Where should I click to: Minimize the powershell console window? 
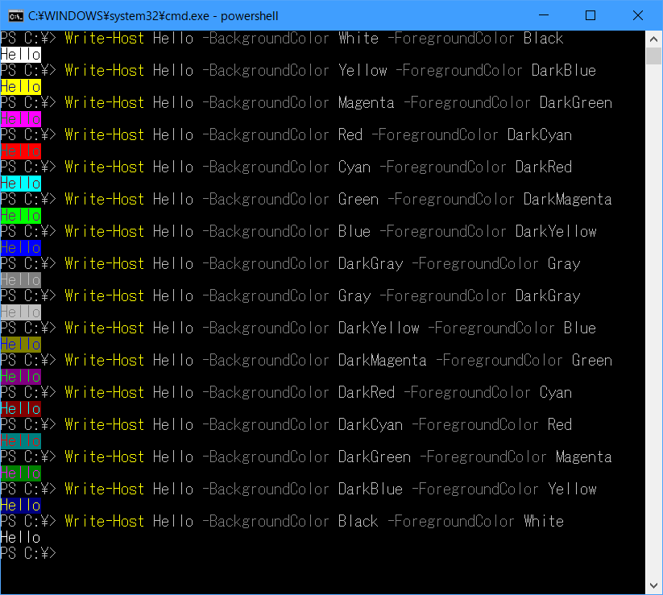click(544, 15)
